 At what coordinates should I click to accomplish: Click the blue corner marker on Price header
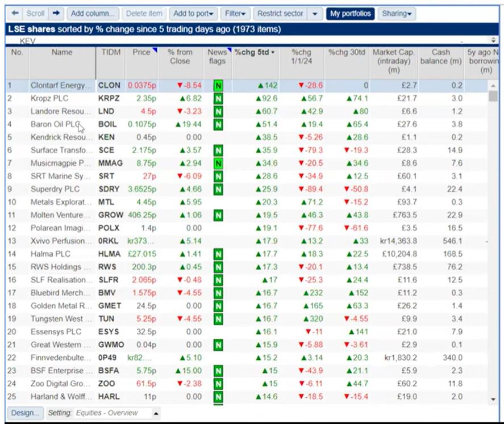pos(155,50)
